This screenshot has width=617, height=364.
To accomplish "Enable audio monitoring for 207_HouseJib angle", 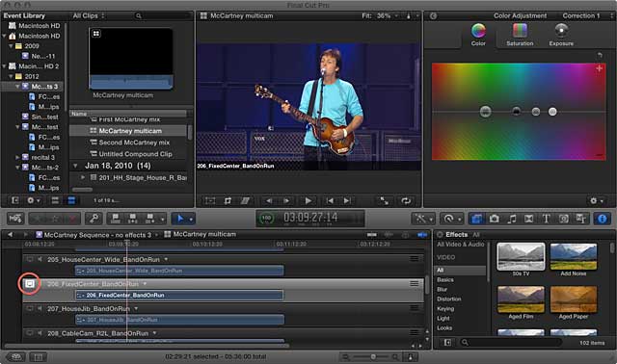I will tap(40, 308).
